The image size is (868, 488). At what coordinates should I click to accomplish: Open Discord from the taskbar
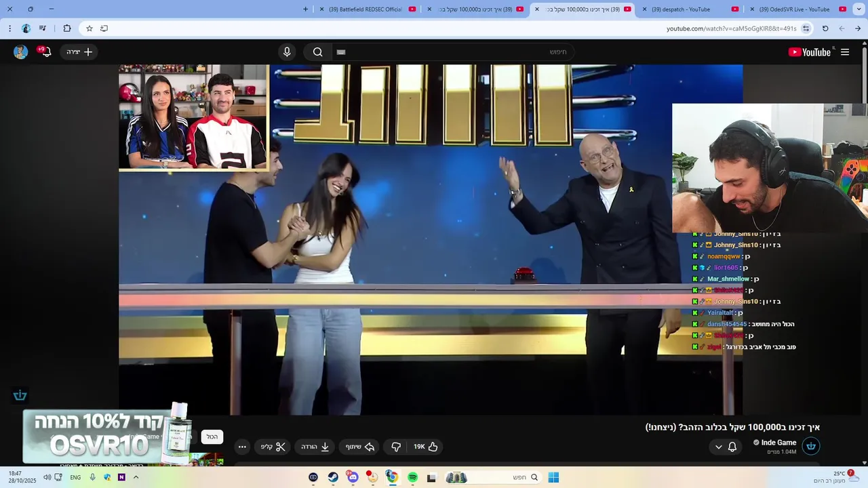[353, 477]
